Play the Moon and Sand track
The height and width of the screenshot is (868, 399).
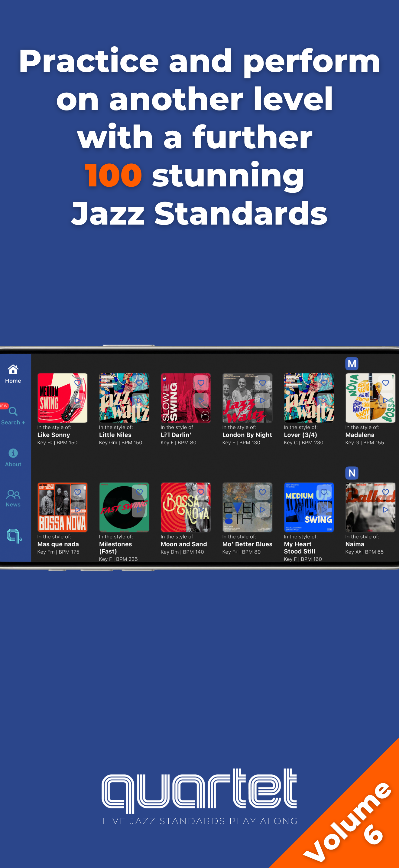coord(201,510)
